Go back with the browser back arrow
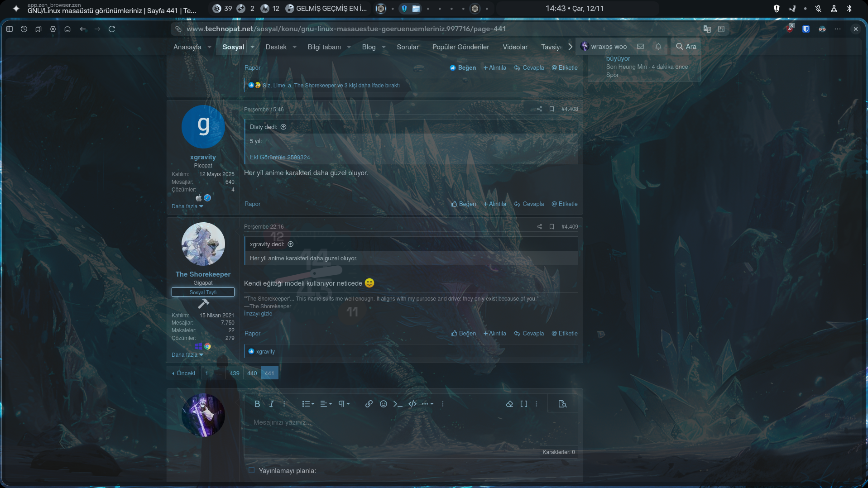Viewport: 868px width, 488px height. 83,29
